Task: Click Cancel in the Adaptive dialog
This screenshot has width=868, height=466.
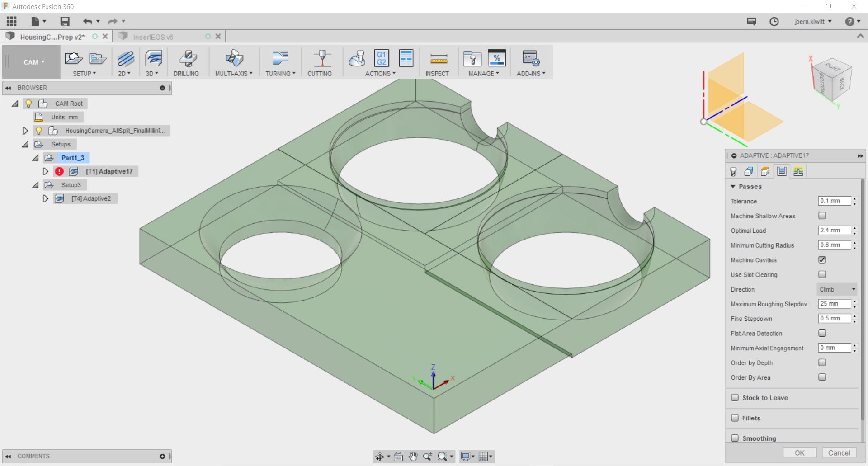Action: pyautogui.click(x=839, y=453)
